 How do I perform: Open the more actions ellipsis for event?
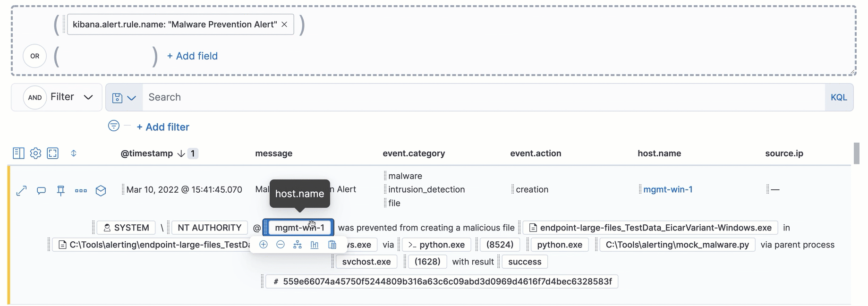81,191
